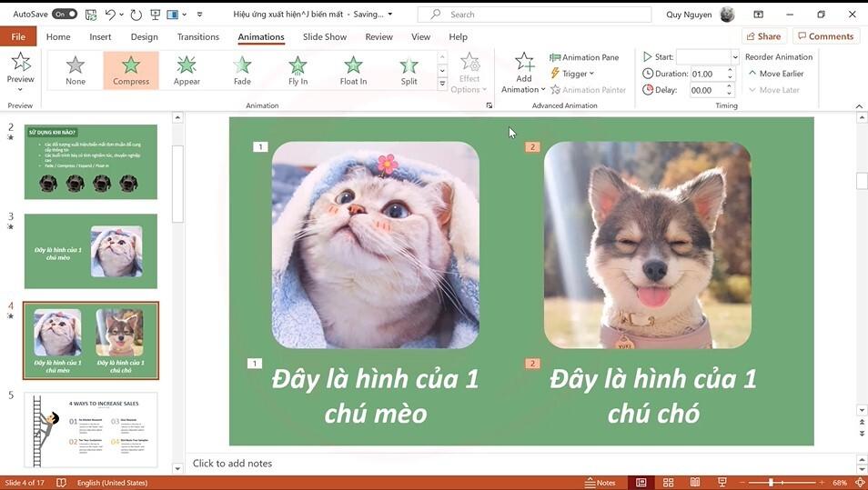Click the zoom slider handle
The image size is (868, 490).
pos(771,482)
